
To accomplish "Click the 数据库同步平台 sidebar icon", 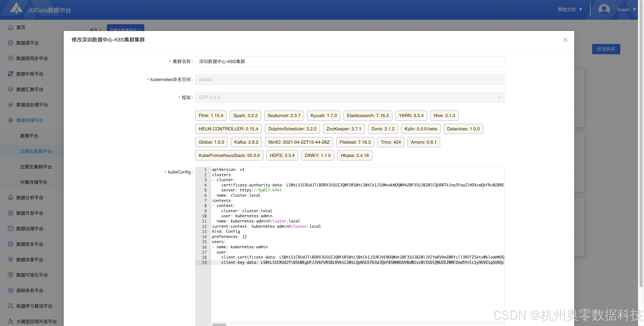I will pyautogui.click(x=10, y=58).
